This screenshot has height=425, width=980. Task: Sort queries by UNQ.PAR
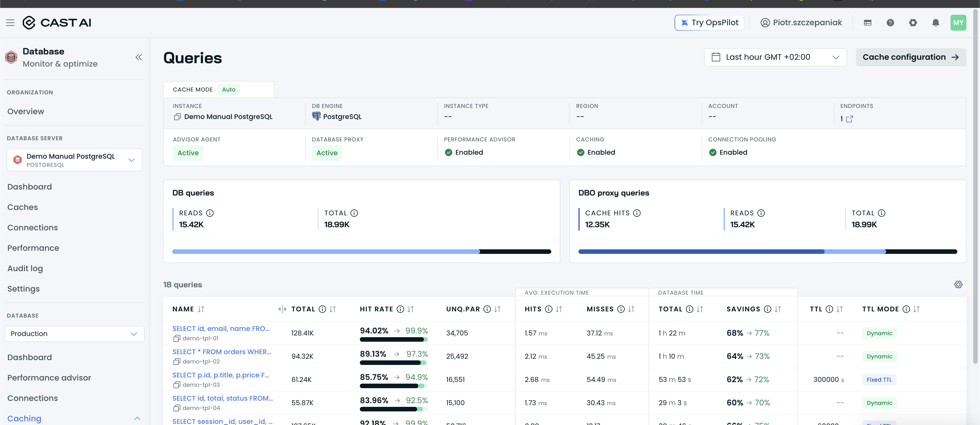tap(497, 309)
